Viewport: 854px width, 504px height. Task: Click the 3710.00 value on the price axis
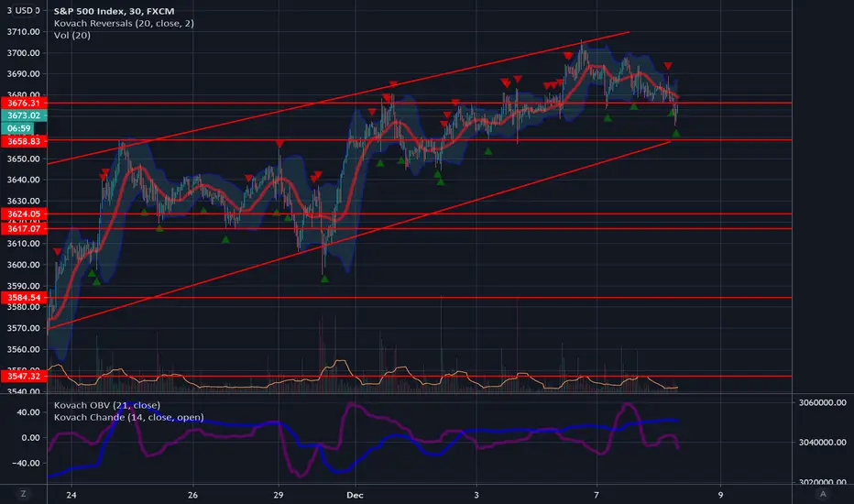[x=24, y=31]
